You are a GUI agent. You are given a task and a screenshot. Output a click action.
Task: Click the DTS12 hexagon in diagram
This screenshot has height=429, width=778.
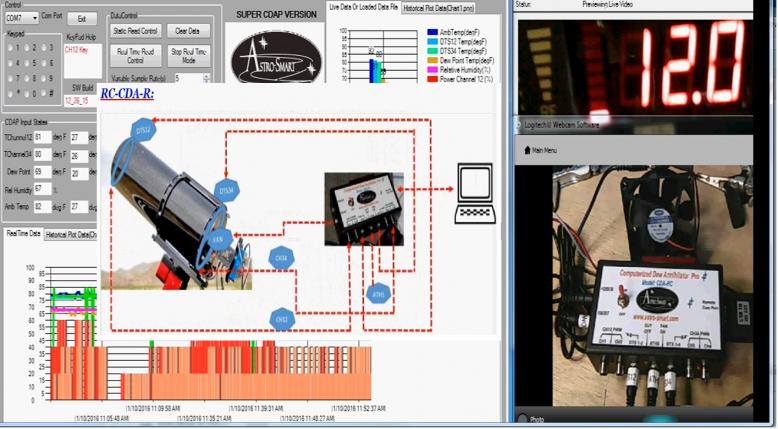tap(143, 130)
